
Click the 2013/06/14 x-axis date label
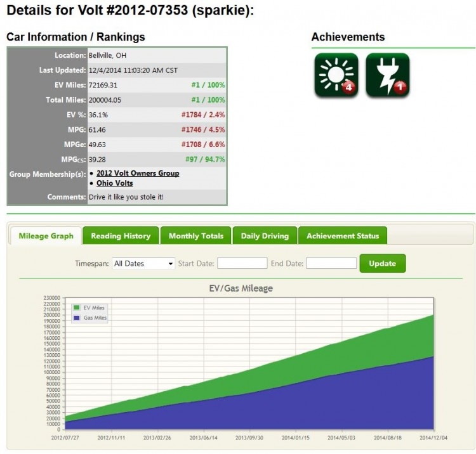click(x=203, y=438)
